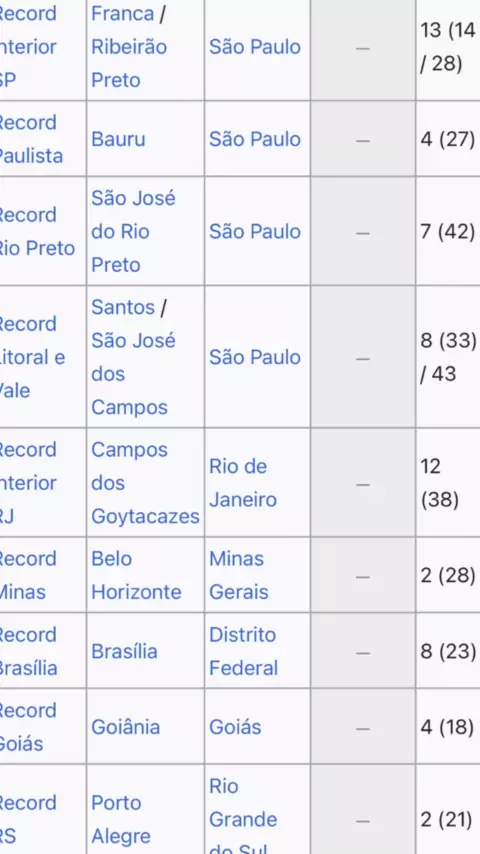Open the Porto Alegre city link

[121, 820]
